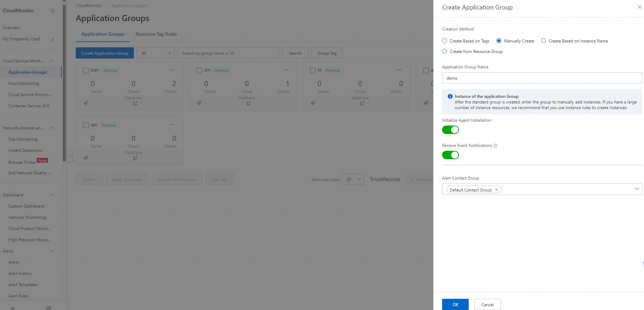Expand the Alert Contact Group dropdown
This screenshot has width=644, height=310.
(x=637, y=189)
